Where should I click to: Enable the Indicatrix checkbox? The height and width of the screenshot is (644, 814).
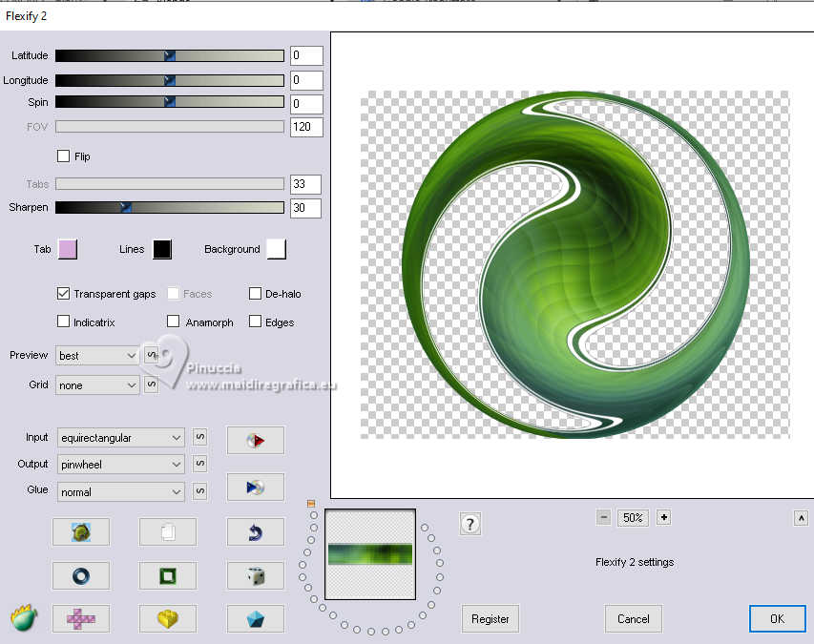(63, 322)
